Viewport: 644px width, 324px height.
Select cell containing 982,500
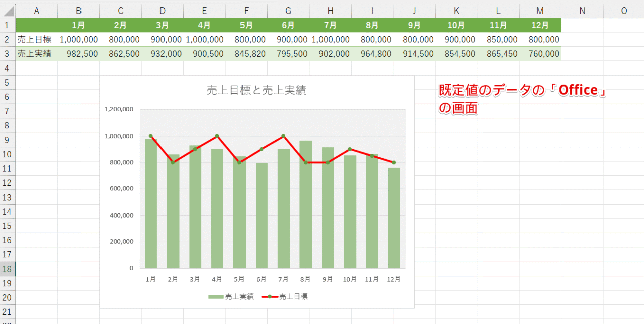[x=78, y=54]
